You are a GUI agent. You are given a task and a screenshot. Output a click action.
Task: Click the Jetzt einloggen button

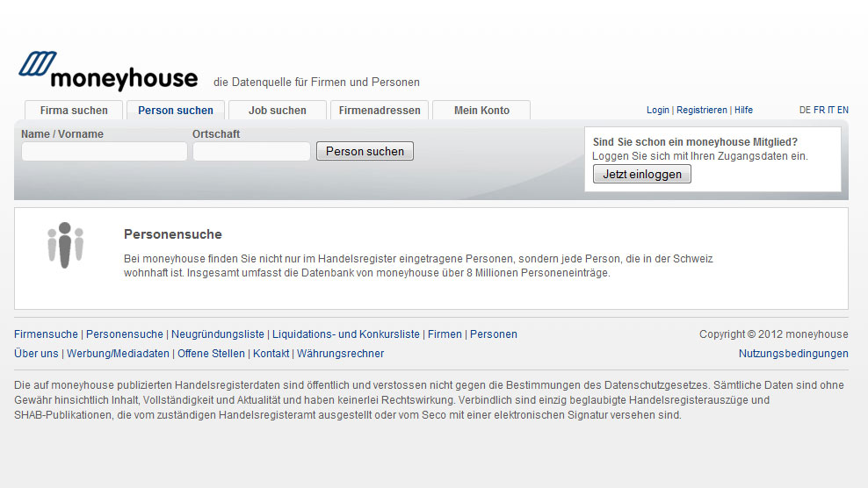click(642, 175)
